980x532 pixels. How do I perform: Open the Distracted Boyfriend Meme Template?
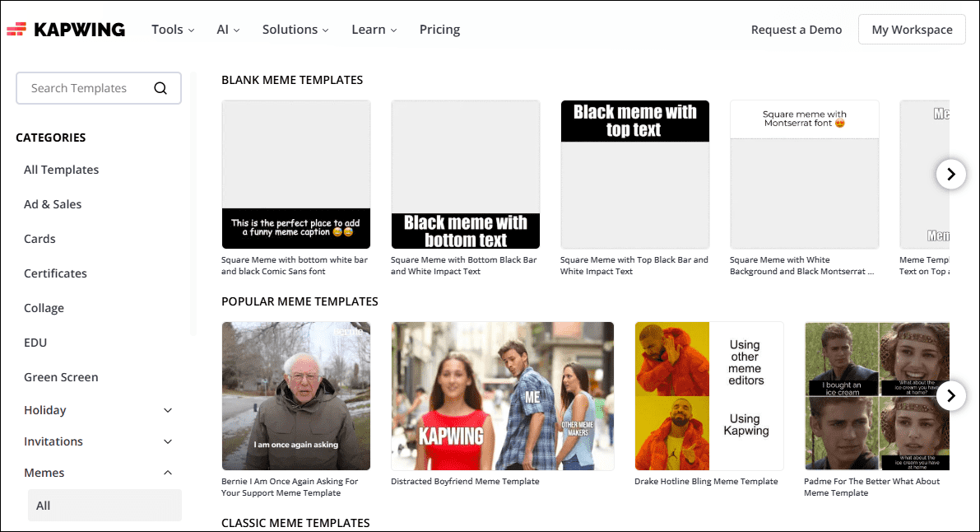(502, 395)
